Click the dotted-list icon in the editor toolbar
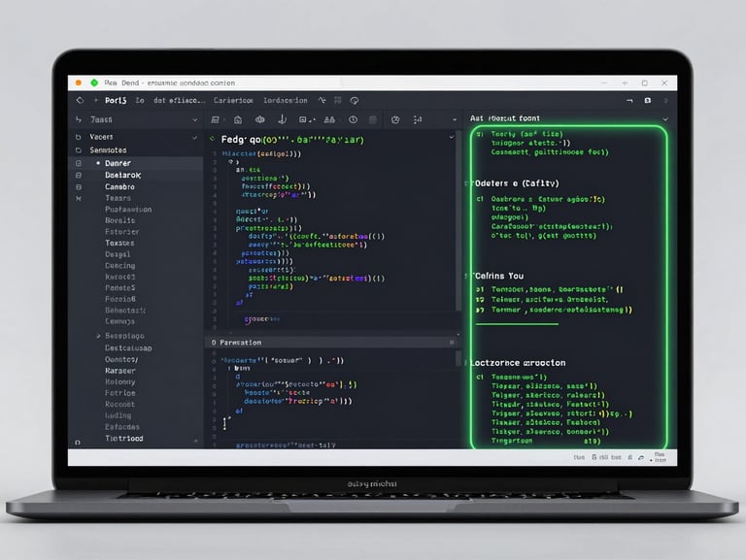746x560 pixels. tap(418, 119)
